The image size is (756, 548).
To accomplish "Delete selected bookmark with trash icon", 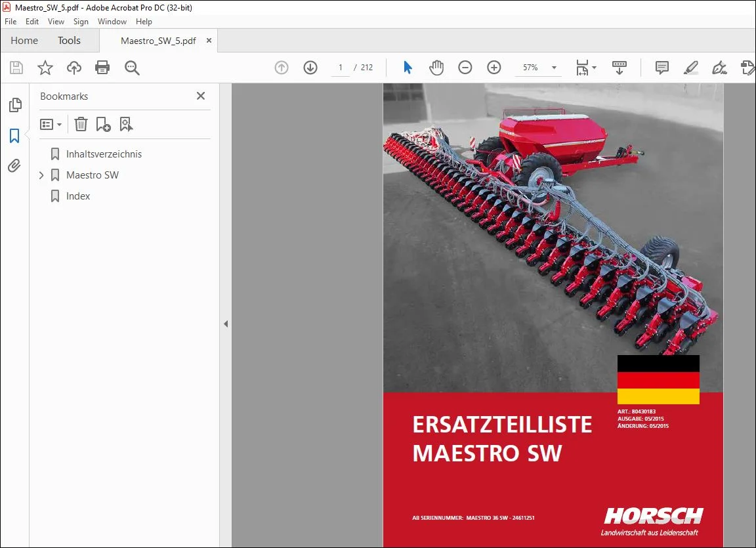I will click(81, 124).
